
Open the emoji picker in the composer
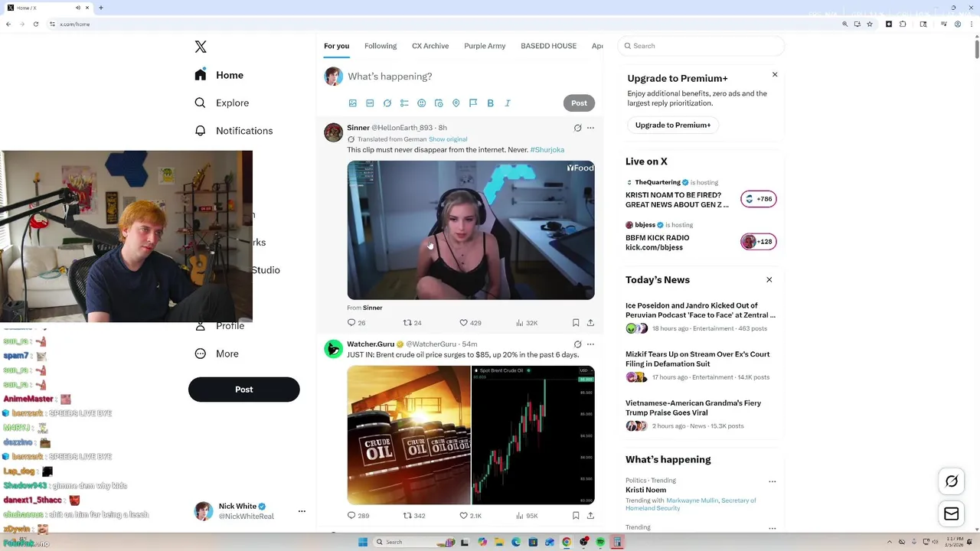click(x=421, y=103)
